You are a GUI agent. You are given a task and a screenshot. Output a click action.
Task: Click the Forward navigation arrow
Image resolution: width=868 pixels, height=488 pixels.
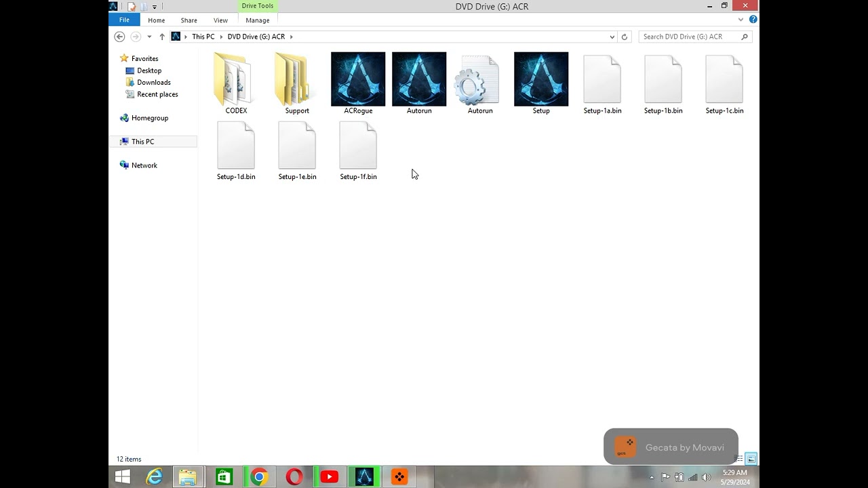point(136,37)
